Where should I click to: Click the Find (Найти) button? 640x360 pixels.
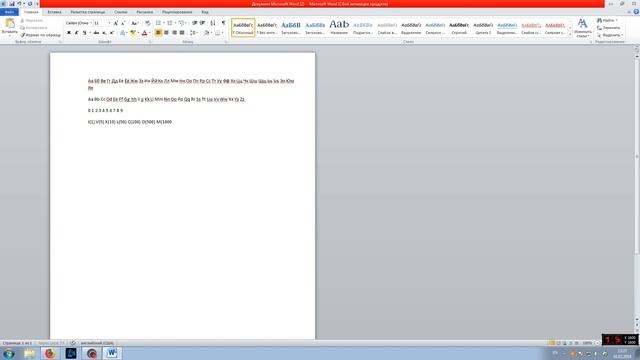coord(608,20)
